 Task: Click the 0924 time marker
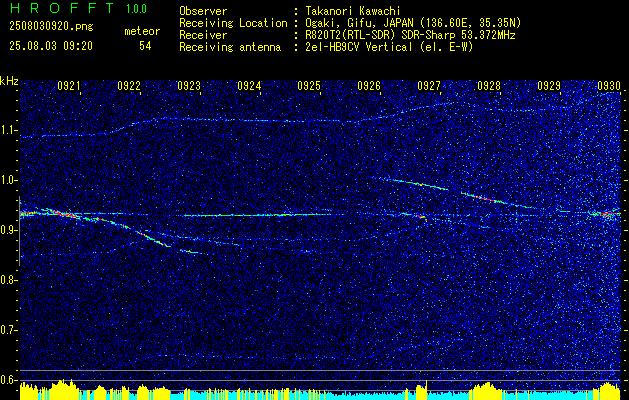pos(249,85)
